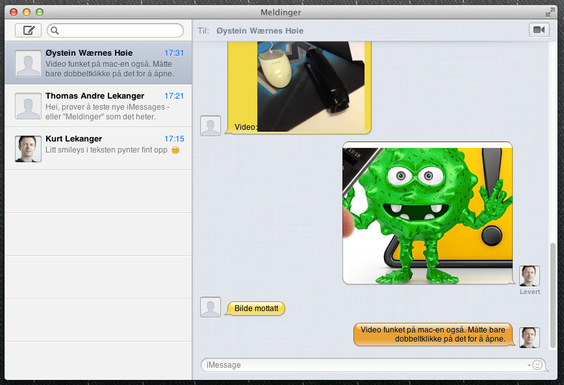This screenshot has width=564, height=385.
Task: Open the green monster image attachment
Action: click(428, 213)
